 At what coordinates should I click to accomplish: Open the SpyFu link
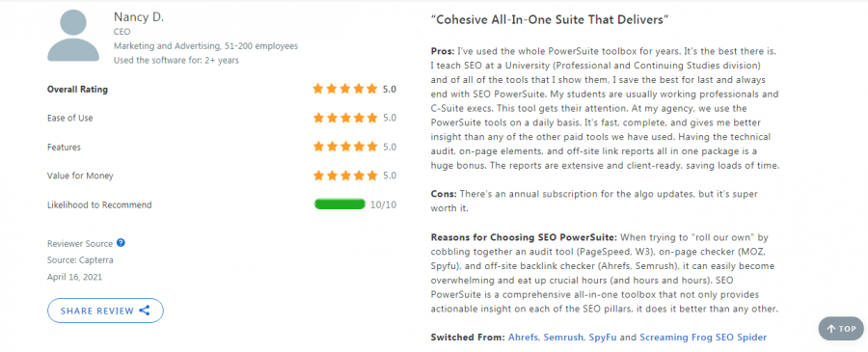(x=602, y=338)
